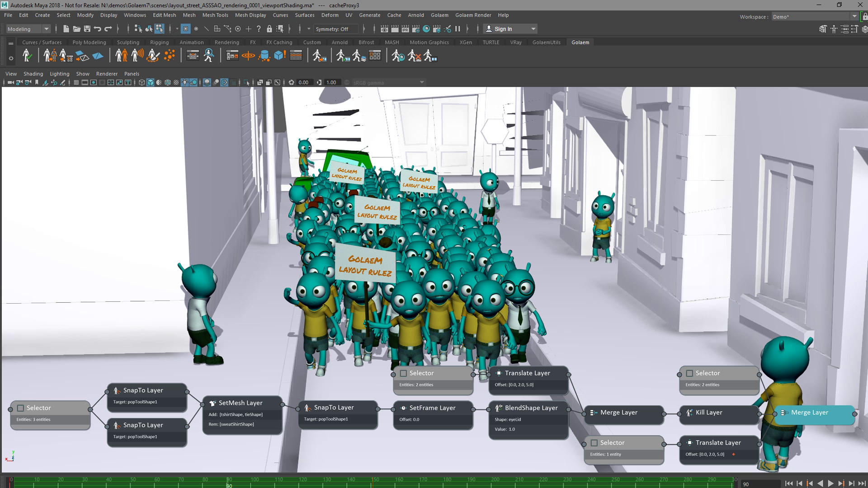Click Golaem Character Maker icon with checkmark
Viewport: 868px width, 488px height.
[27, 56]
